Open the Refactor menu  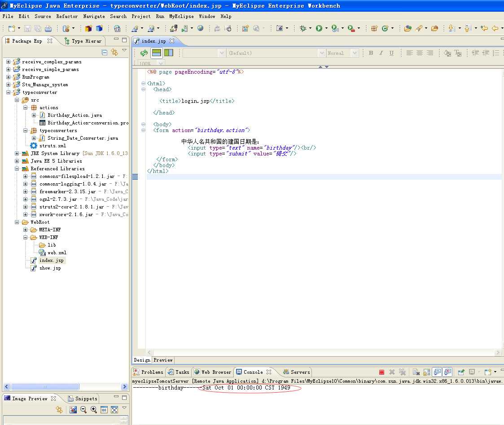[x=67, y=17]
